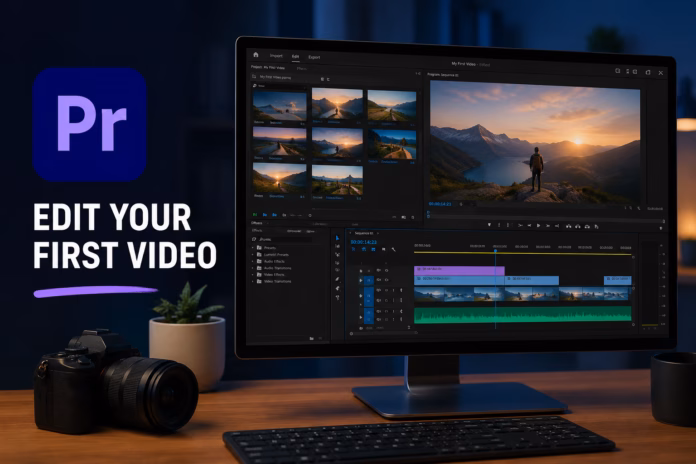The height and width of the screenshot is (464, 696).
Task: Click the quick export icon at window top right
Action: point(617,71)
